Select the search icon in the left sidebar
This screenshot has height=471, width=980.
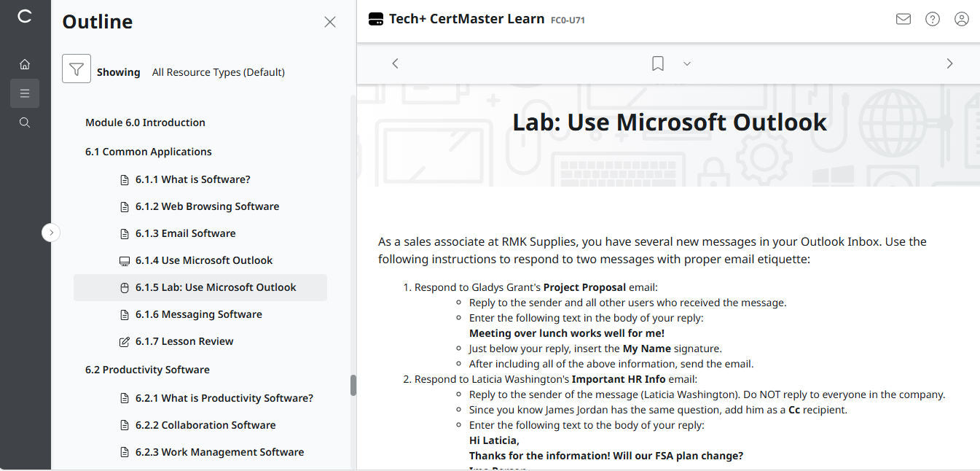[25, 122]
